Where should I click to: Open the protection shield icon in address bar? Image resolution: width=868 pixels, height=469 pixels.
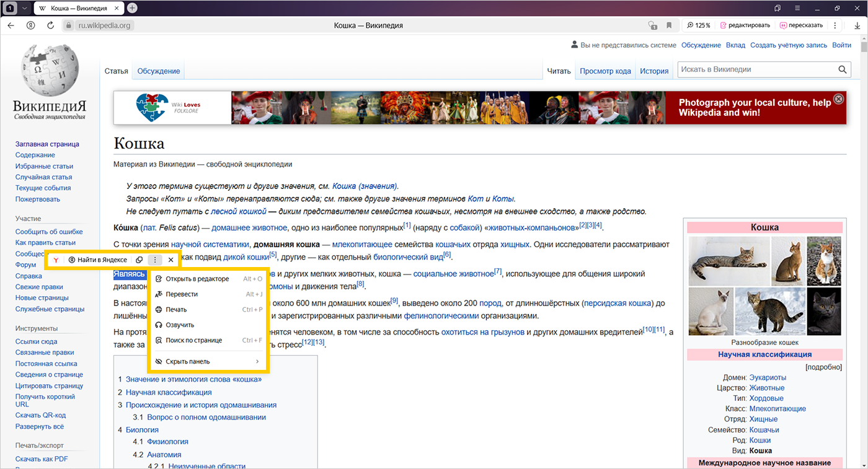pos(652,25)
